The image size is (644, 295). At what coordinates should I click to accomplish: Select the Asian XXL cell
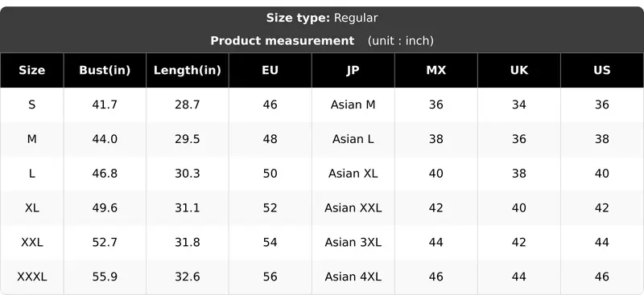click(x=353, y=208)
